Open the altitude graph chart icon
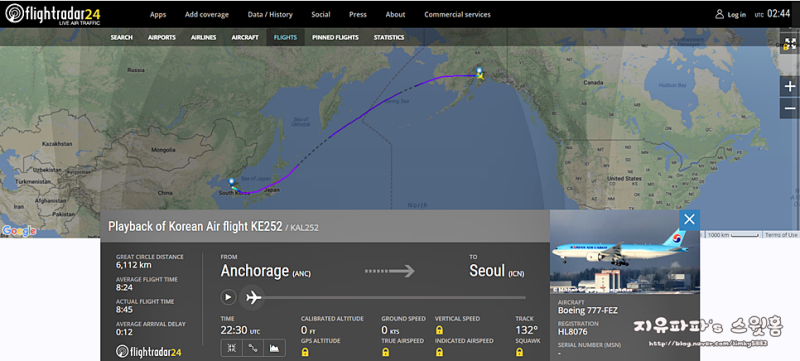Viewport: 800px width, 361px height. coord(274,348)
